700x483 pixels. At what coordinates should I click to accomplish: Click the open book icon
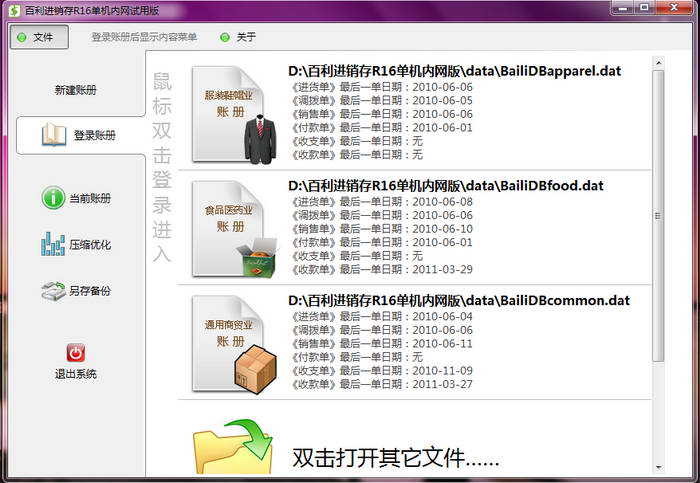click(x=54, y=134)
